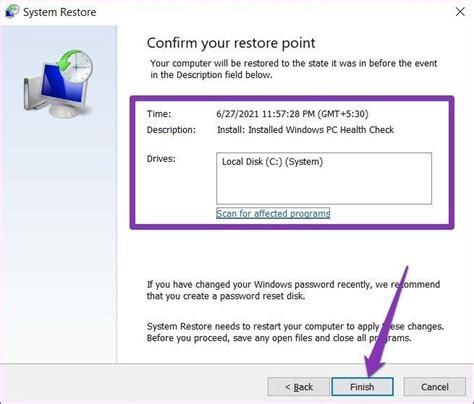Click the System Restore title bar icon
The width and height of the screenshot is (474, 404).
point(12,12)
